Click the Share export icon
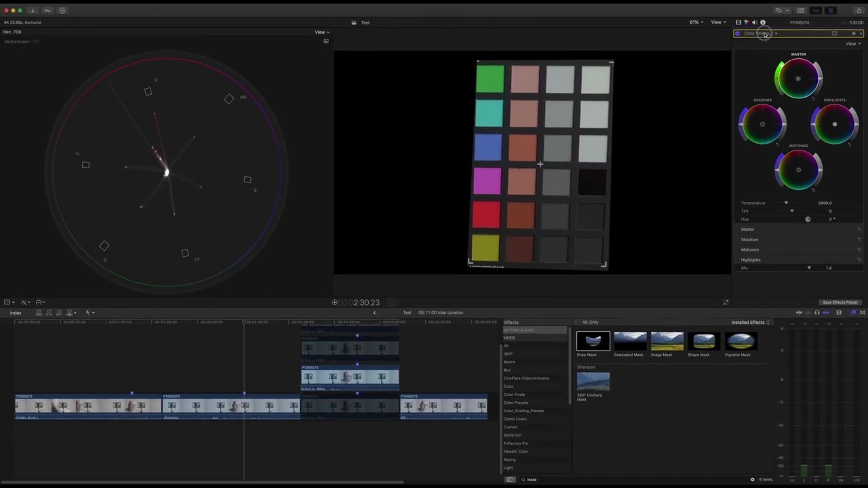 coord(859,10)
